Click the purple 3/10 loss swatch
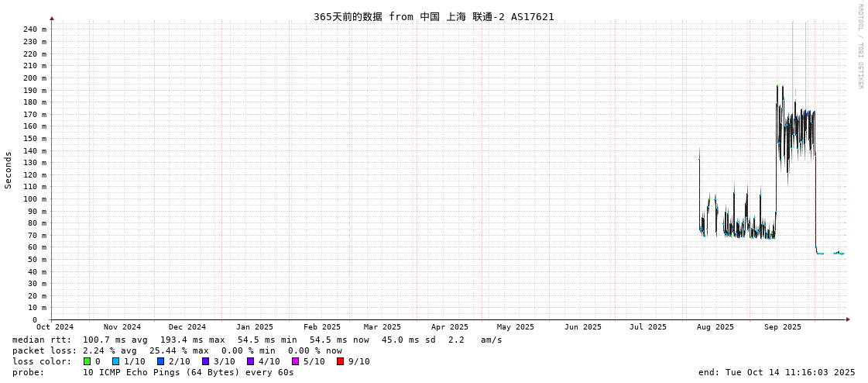The width and height of the screenshot is (868, 383). [x=206, y=361]
